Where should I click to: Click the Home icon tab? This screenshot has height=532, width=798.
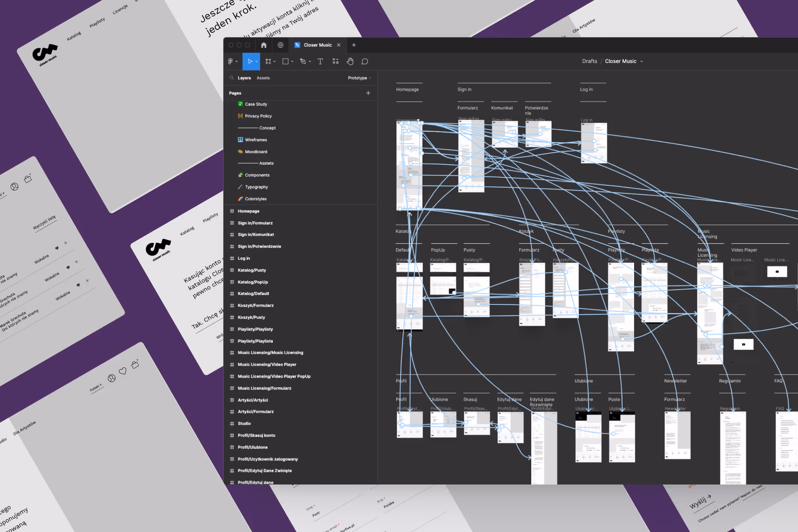(x=264, y=45)
